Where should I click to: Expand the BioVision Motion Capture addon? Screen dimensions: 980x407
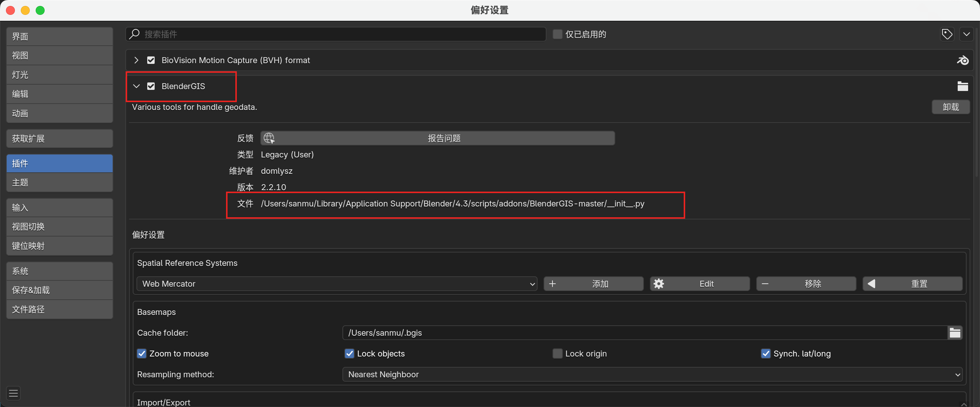pyautogui.click(x=136, y=61)
